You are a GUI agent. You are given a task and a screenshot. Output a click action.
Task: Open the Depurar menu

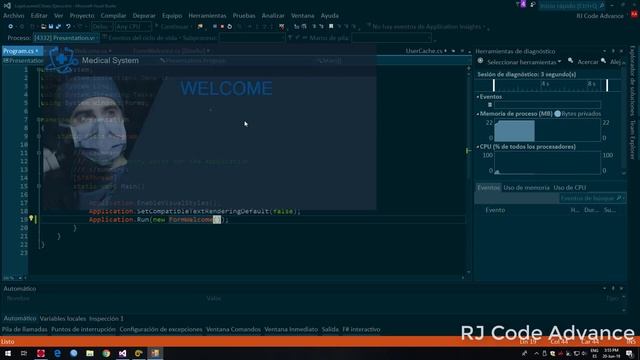144,16
